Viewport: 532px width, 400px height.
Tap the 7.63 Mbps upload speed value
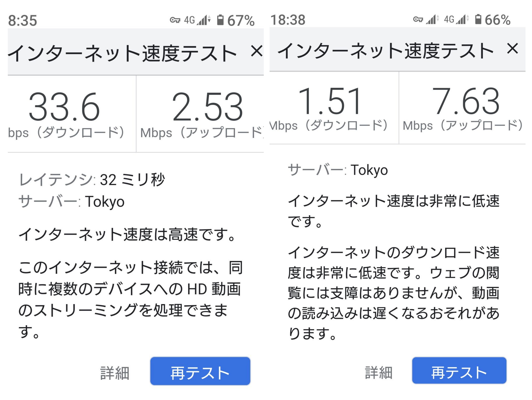click(x=466, y=101)
